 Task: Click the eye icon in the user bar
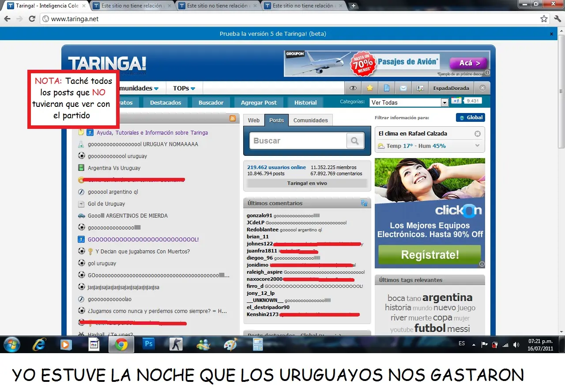(353, 88)
